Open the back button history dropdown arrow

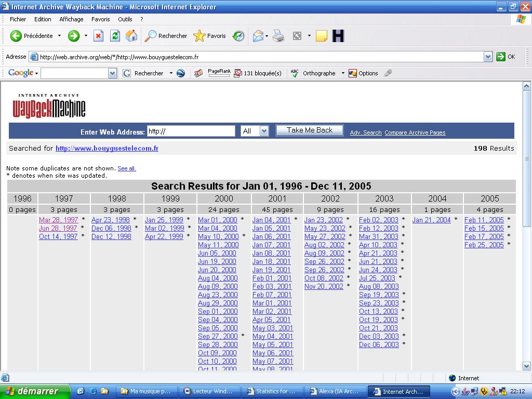click(x=59, y=36)
